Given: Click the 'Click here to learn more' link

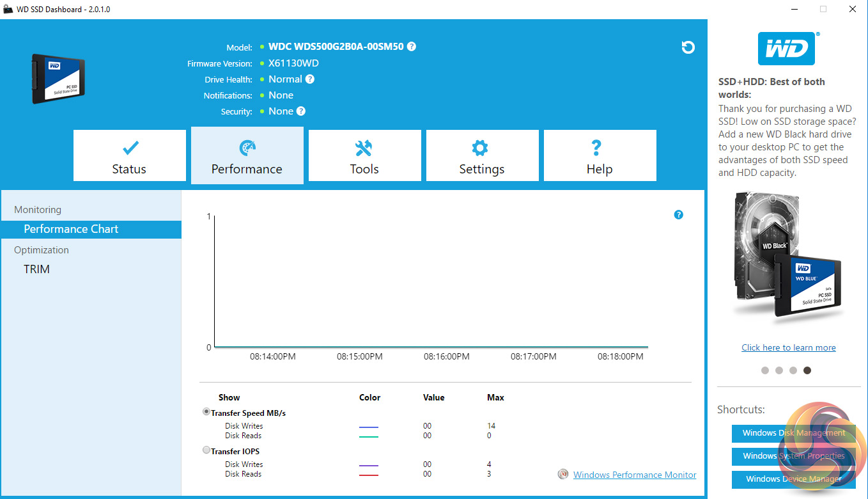Looking at the screenshot, I should [x=788, y=347].
